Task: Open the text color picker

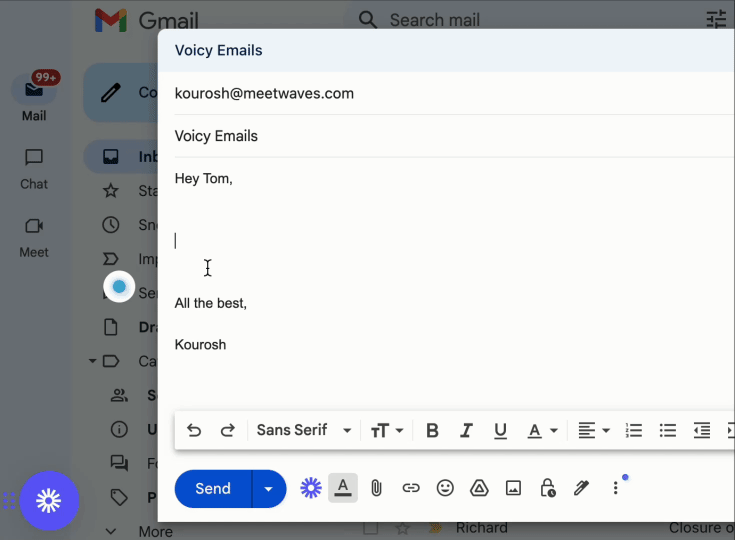Action: [x=543, y=430]
